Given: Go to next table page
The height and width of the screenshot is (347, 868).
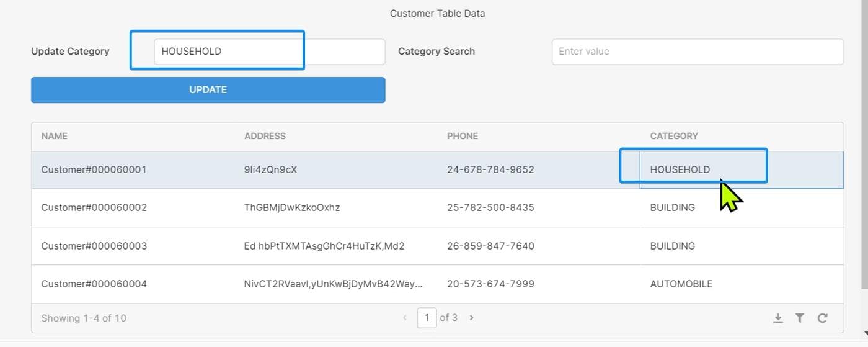Looking at the screenshot, I should coord(471,318).
